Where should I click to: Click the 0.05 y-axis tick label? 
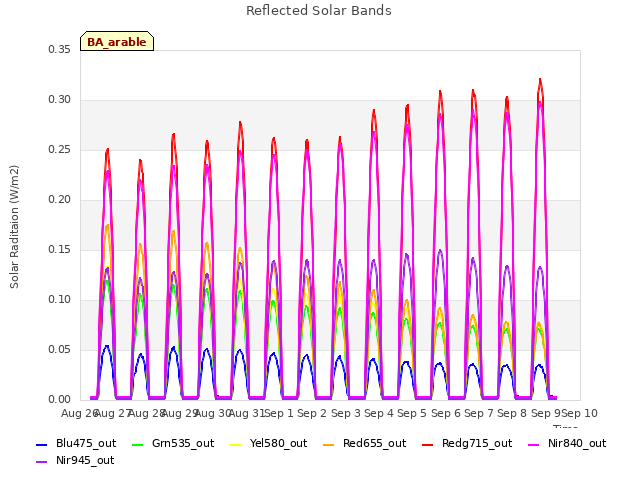click(60, 350)
